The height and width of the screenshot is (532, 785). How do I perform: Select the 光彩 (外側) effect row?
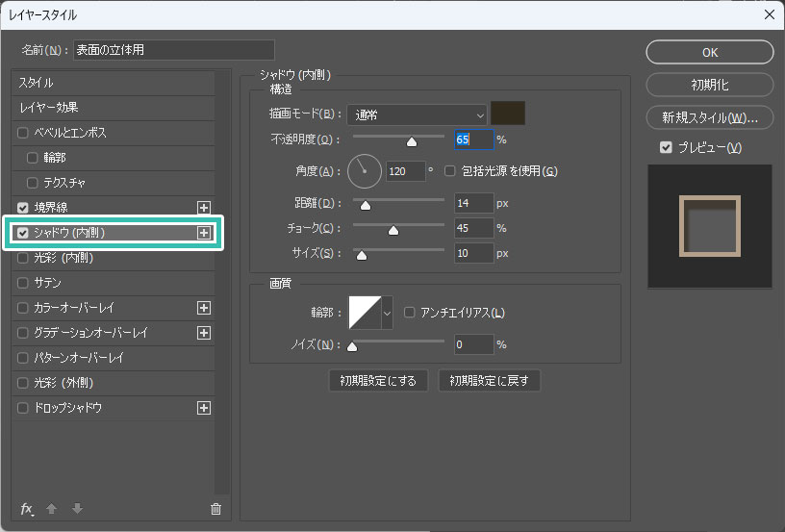point(114,383)
